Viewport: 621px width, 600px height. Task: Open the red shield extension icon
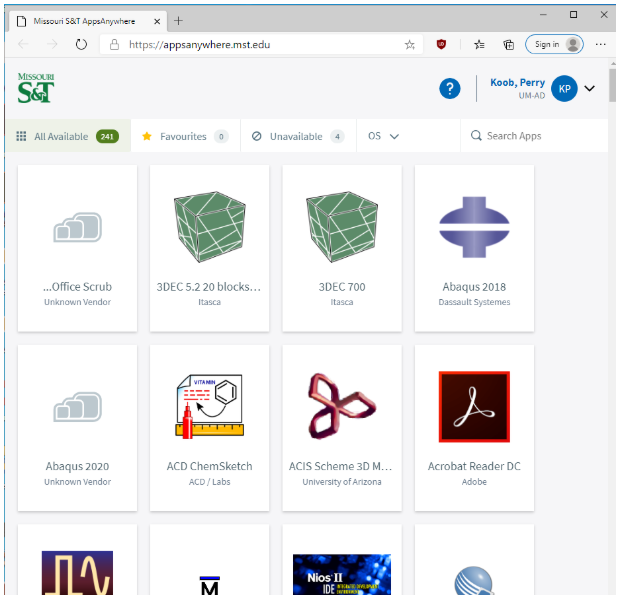point(441,44)
